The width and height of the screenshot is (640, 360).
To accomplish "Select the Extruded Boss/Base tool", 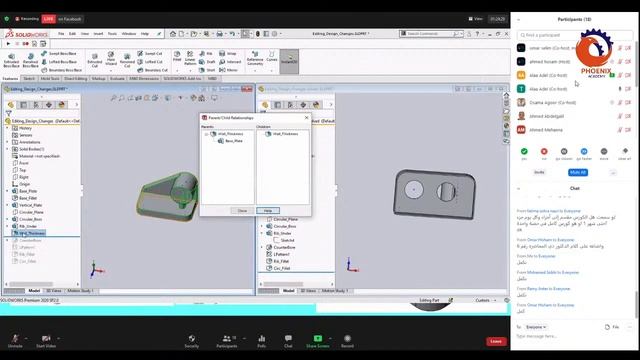I will [11, 60].
